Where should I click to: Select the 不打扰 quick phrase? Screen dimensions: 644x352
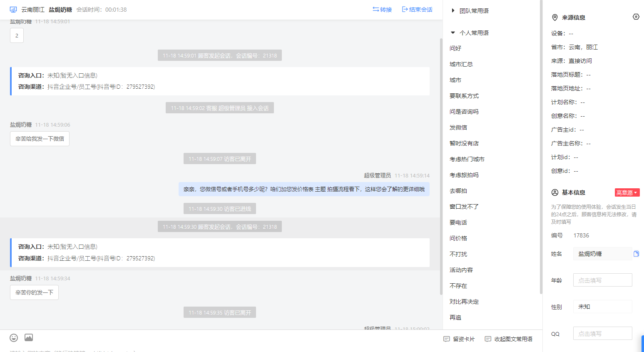click(x=458, y=254)
